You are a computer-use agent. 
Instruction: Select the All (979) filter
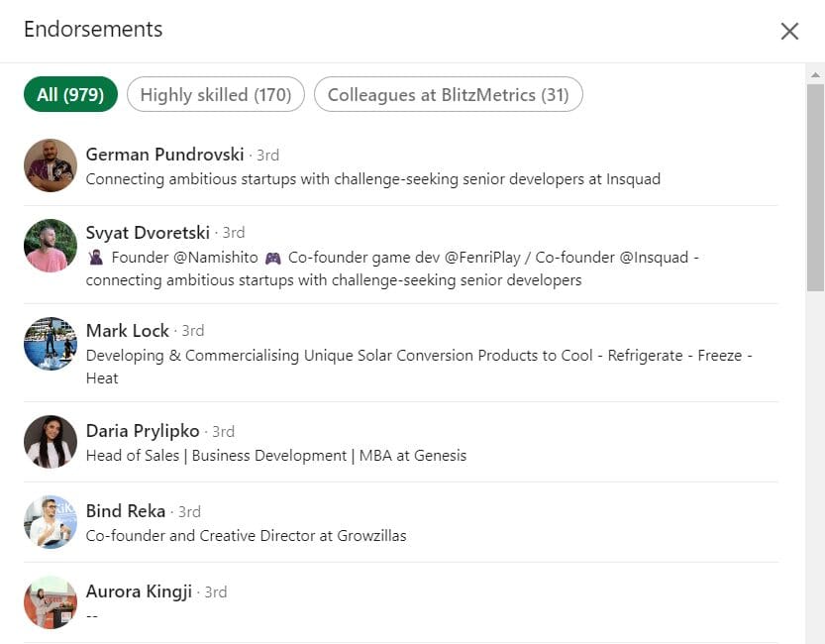[x=70, y=95]
